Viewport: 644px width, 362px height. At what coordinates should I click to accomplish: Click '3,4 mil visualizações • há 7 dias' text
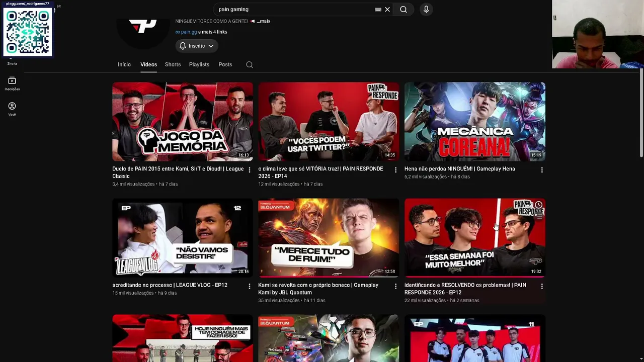(x=145, y=184)
